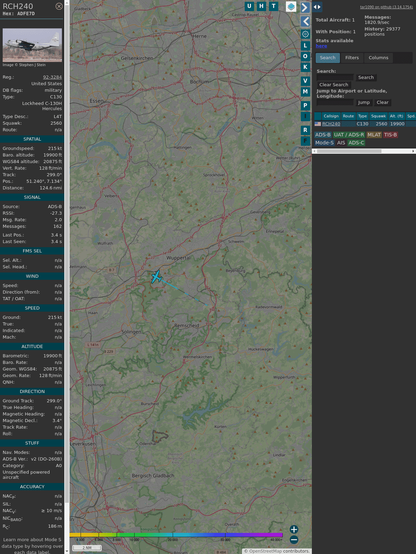Sort table by Type column header
This screenshot has height=554, width=416.
point(362,116)
